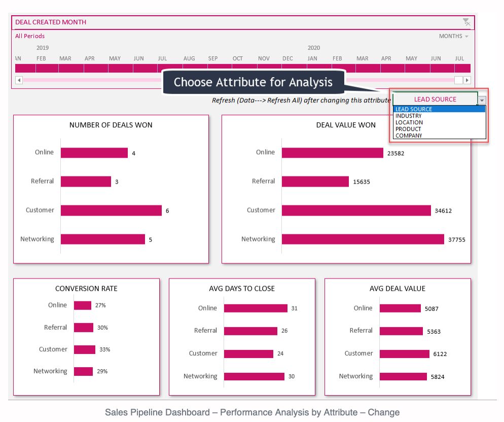Click the Customer bar in Avg Deal Value
Image resolution: width=504 pixels, height=422 pixels.
pyautogui.click(x=404, y=354)
